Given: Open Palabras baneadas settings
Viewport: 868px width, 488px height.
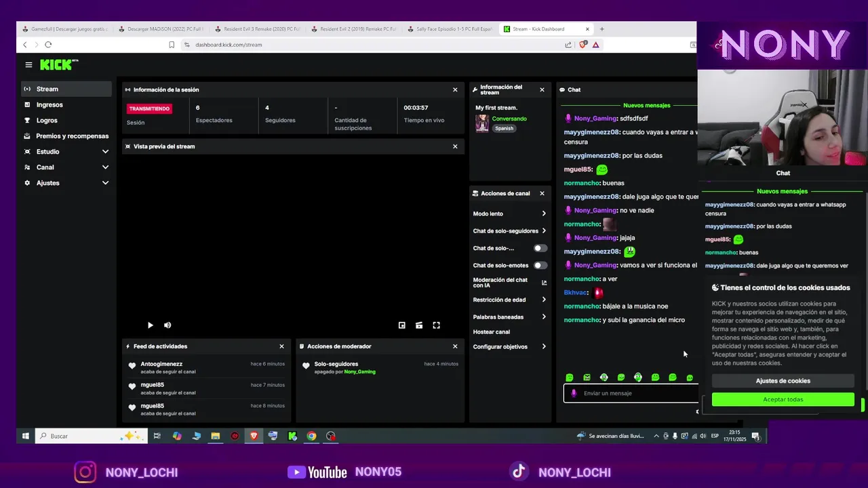Looking at the screenshot, I should 509,317.
